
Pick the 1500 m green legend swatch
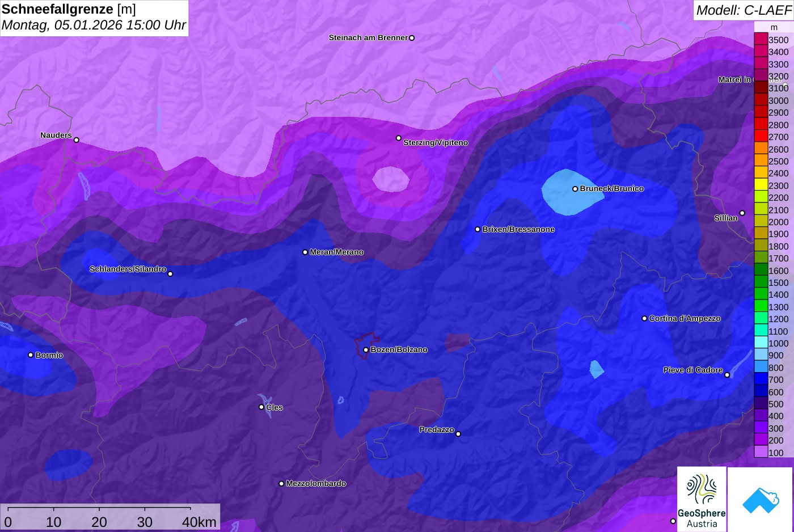click(761, 282)
